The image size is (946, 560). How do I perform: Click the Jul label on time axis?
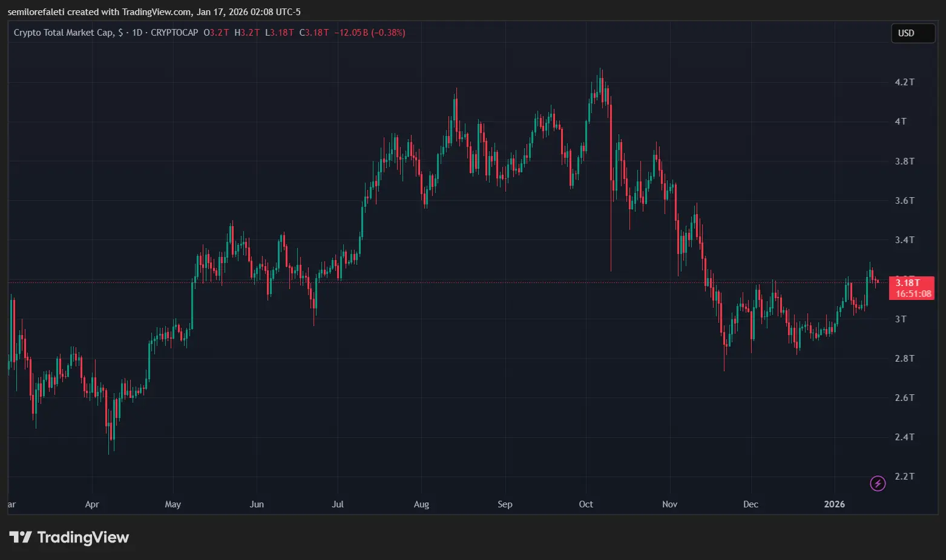(338, 504)
